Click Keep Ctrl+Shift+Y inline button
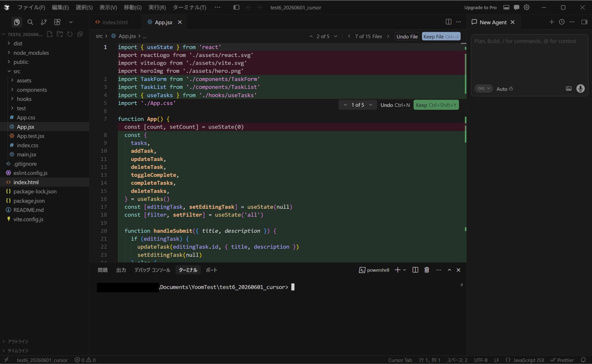592x364 pixels. click(436, 105)
